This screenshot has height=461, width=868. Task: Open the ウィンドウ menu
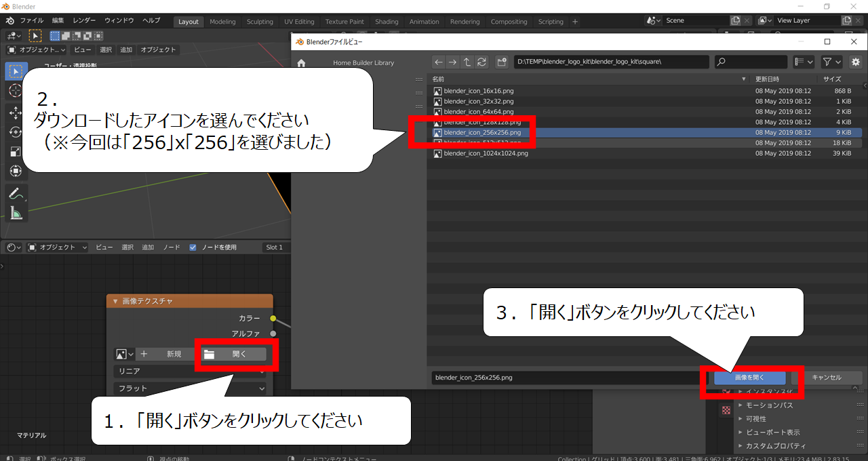click(x=119, y=21)
